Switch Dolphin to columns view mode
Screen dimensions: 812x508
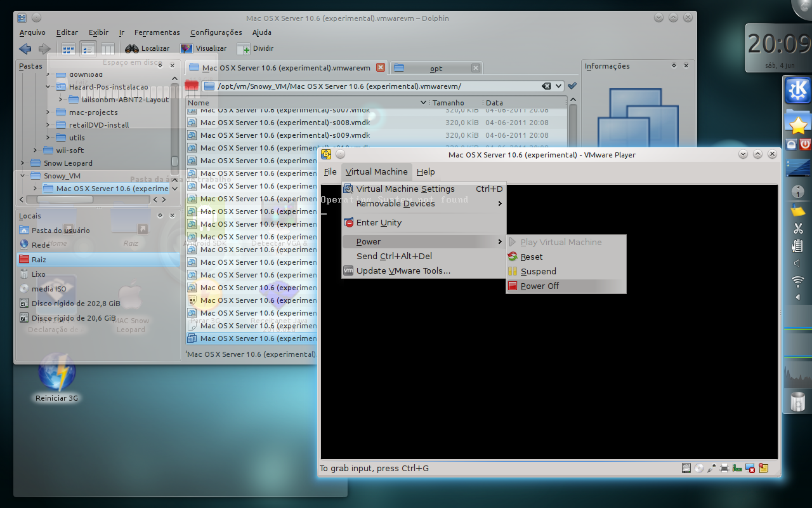108,49
